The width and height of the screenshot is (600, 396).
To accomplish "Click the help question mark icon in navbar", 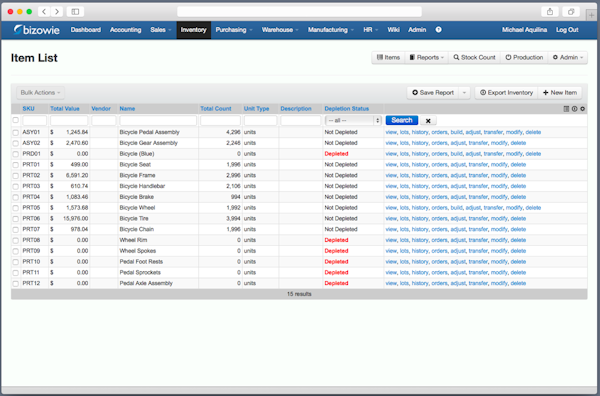I will 438,30.
